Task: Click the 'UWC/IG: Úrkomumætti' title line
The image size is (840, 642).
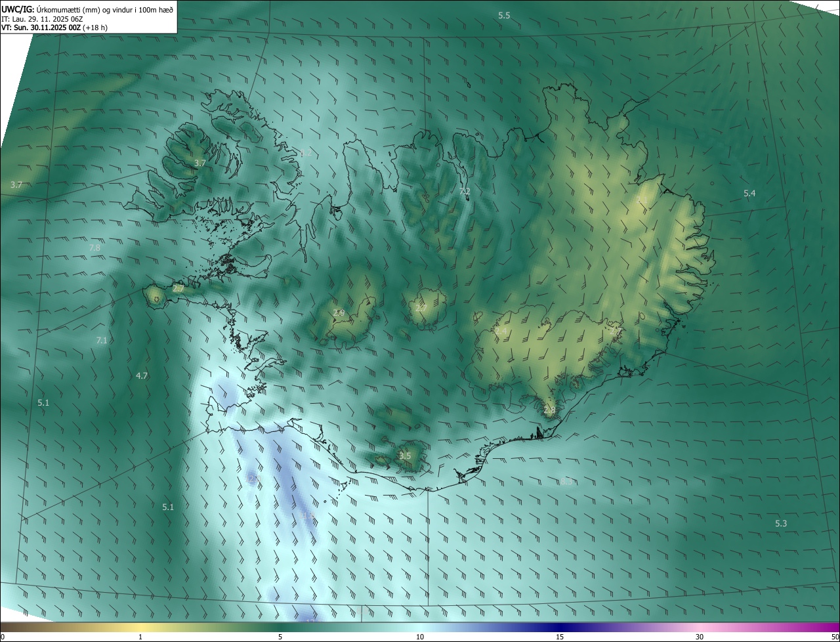Action: (x=87, y=9)
